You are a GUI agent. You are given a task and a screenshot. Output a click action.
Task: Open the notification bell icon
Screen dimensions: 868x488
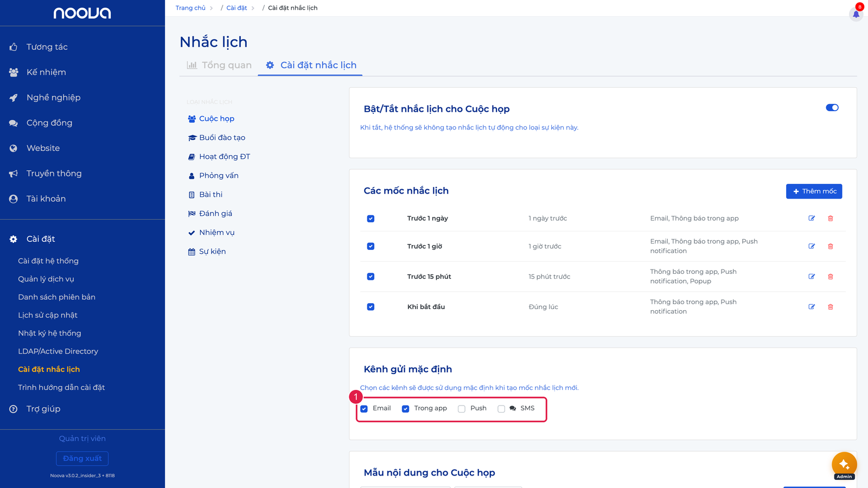point(856,14)
